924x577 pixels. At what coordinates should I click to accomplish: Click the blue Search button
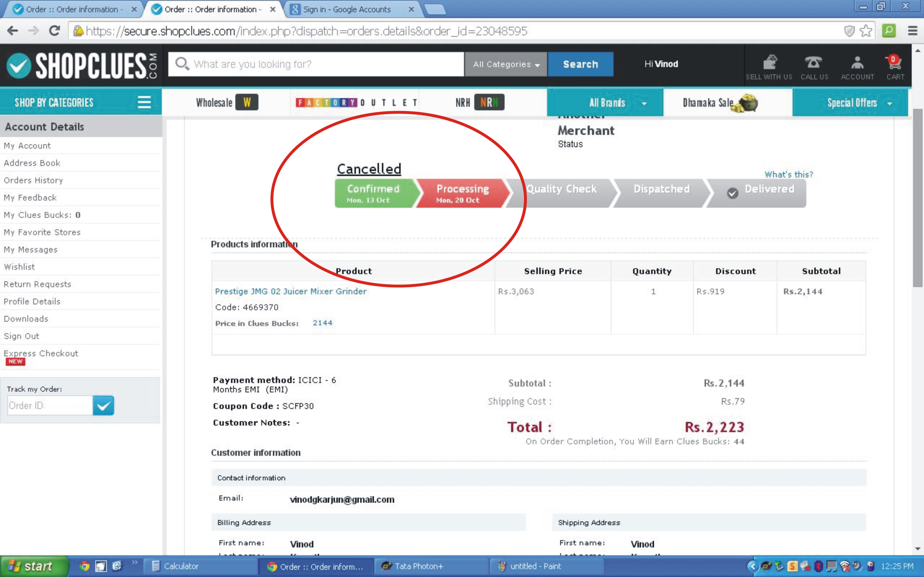tap(580, 64)
